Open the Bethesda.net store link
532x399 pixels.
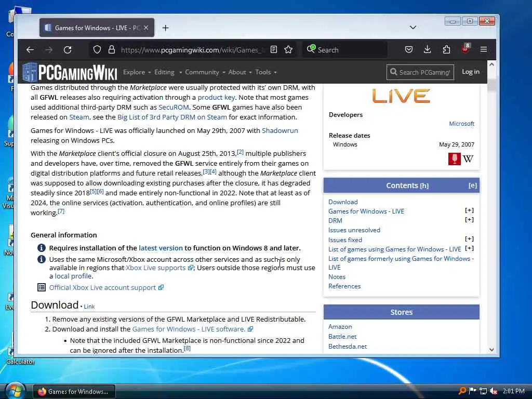[348, 347]
